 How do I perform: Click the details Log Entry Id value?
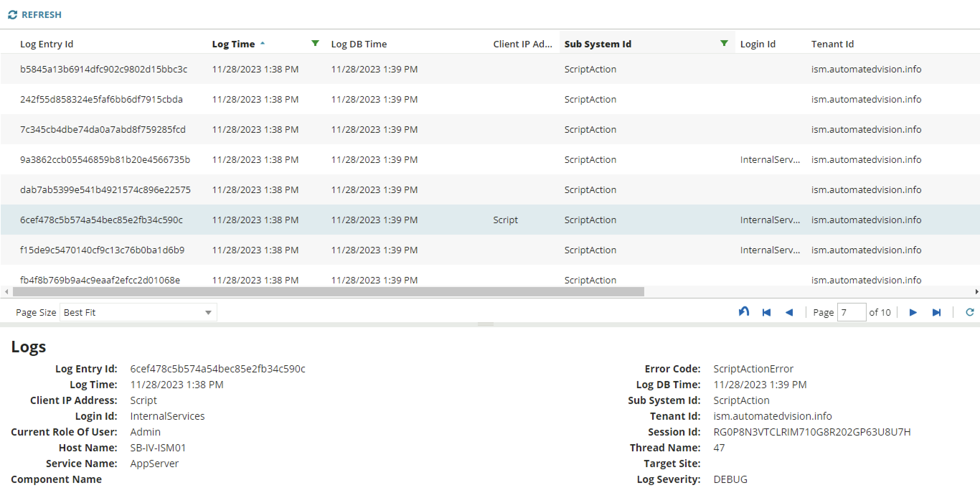click(217, 368)
